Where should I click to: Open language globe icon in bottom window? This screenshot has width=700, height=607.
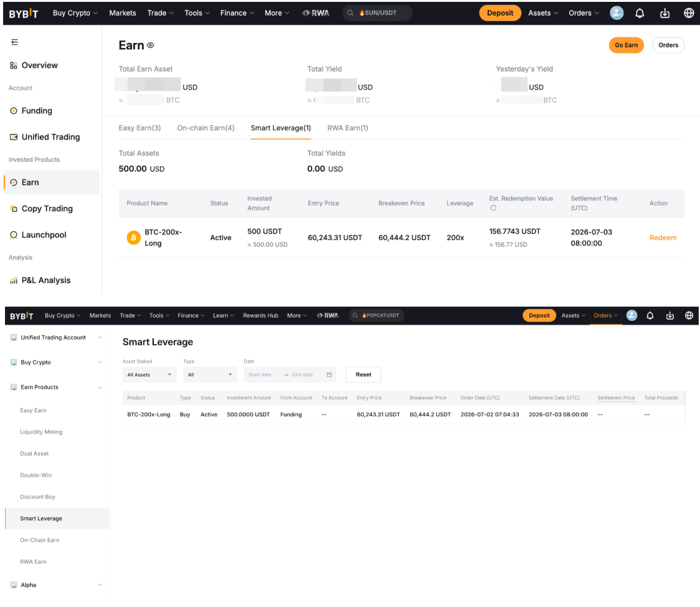(689, 316)
